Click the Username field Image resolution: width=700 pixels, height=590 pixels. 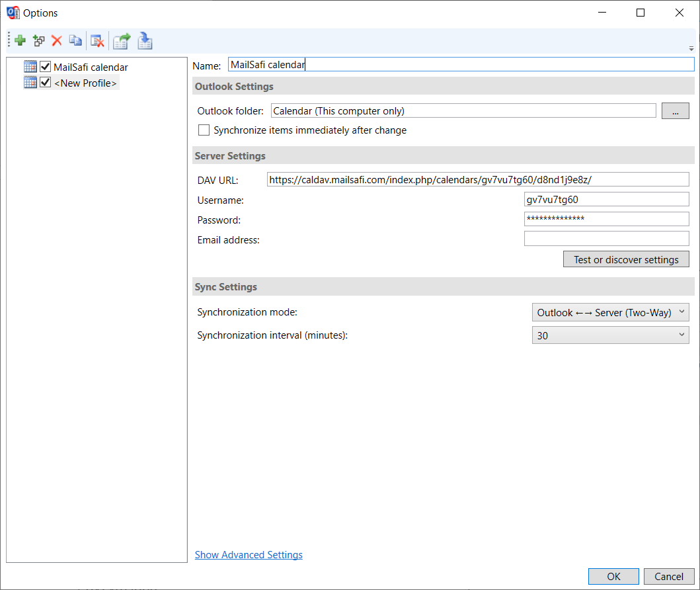(606, 199)
